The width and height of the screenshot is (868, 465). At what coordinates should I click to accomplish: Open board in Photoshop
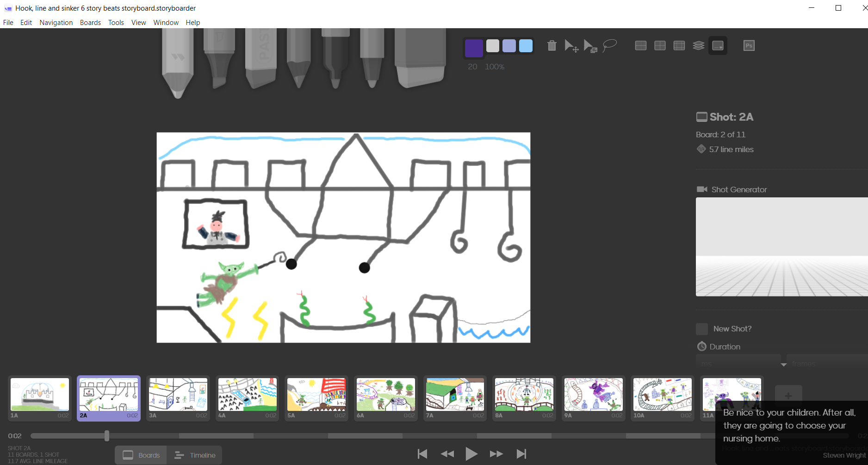(749, 45)
